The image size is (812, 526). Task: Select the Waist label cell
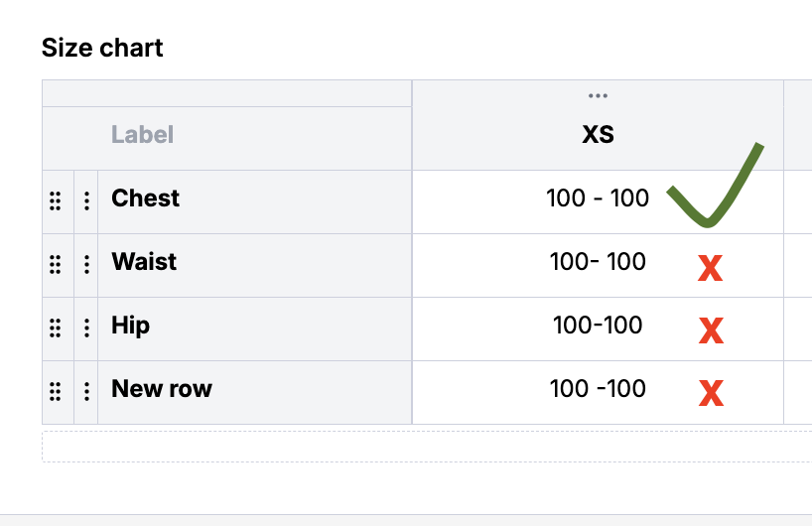144,262
